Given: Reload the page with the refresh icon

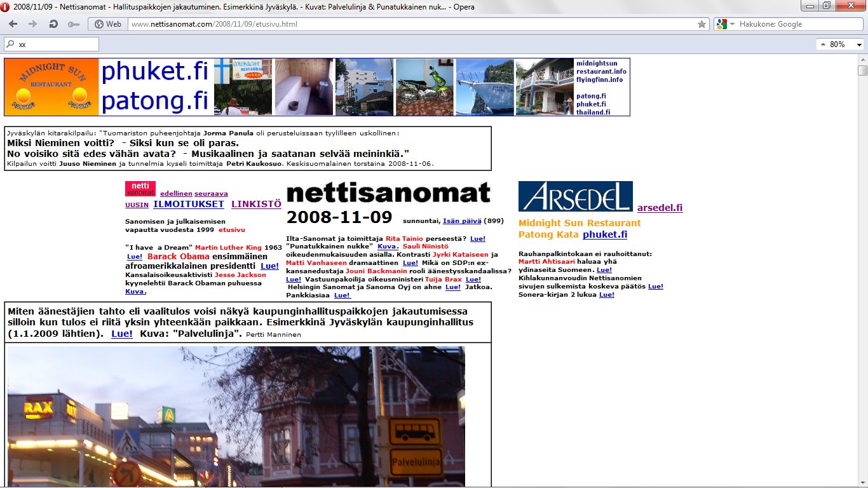Looking at the screenshot, I should pyautogui.click(x=53, y=24).
